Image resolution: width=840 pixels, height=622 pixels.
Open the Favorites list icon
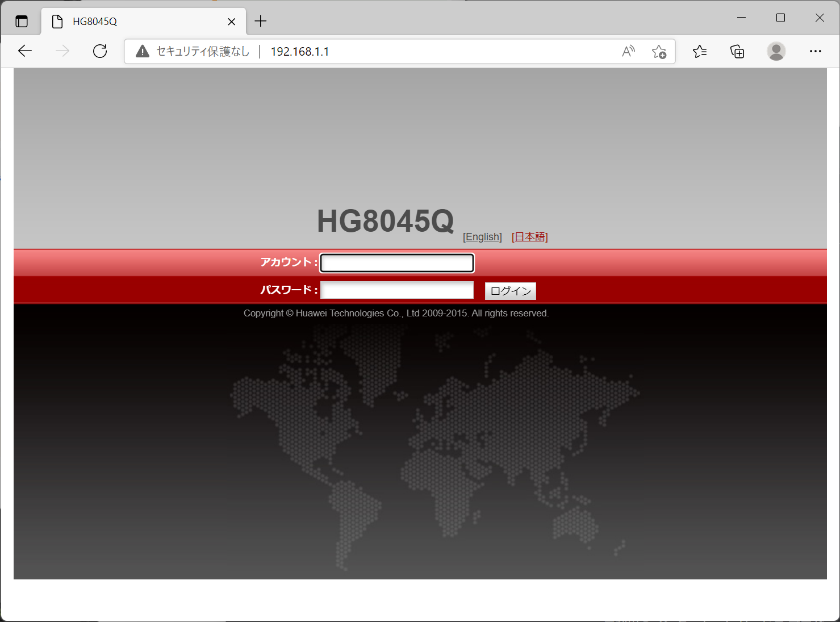[x=700, y=52]
